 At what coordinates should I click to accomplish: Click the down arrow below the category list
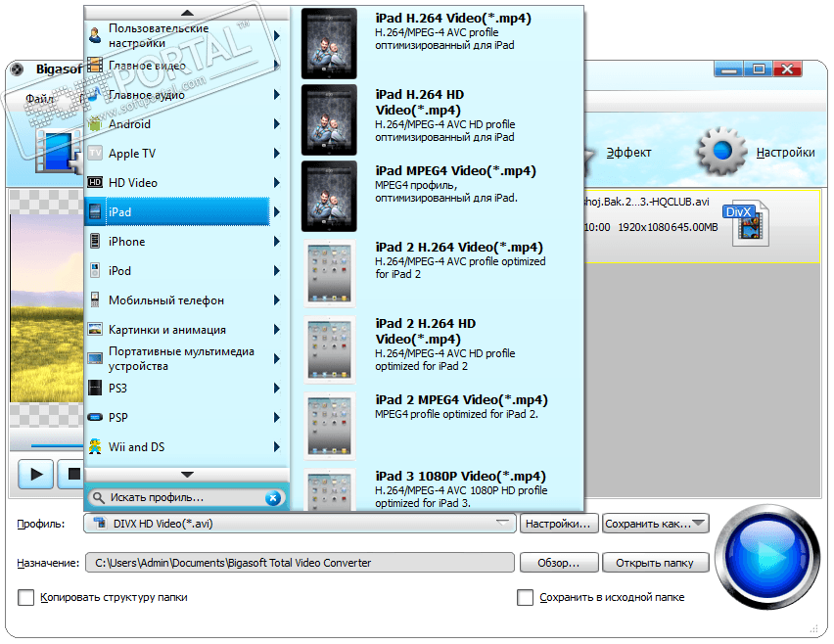coord(187,475)
